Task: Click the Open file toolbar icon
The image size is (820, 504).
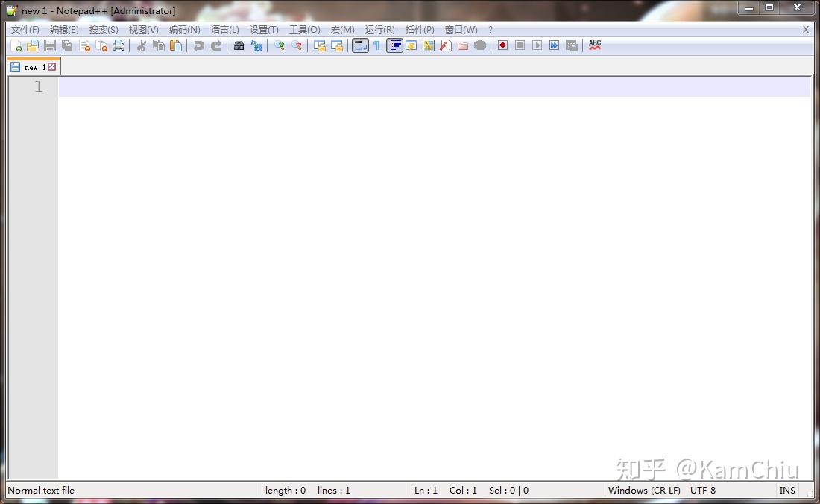Action: coord(33,45)
